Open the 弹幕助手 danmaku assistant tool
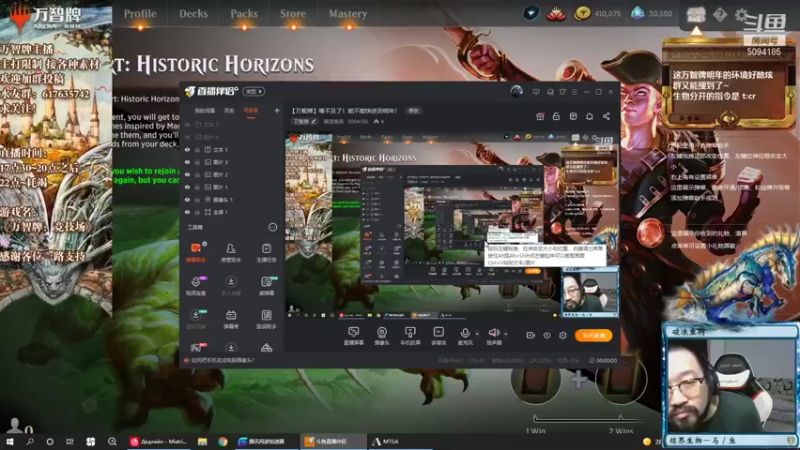 (x=196, y=252)
